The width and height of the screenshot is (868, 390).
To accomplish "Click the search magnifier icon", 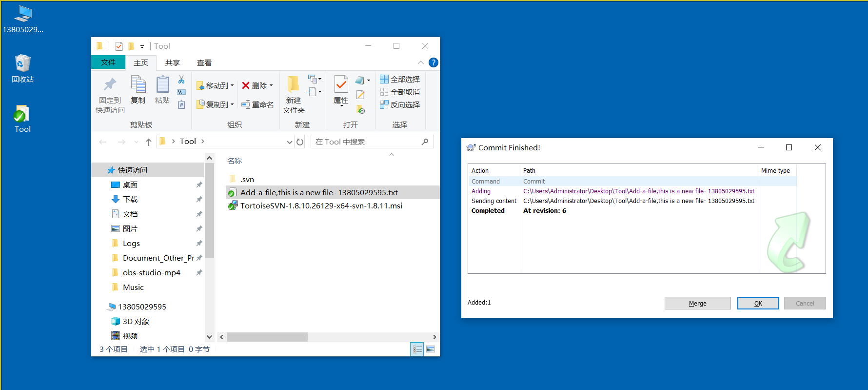I will [425, 142].
